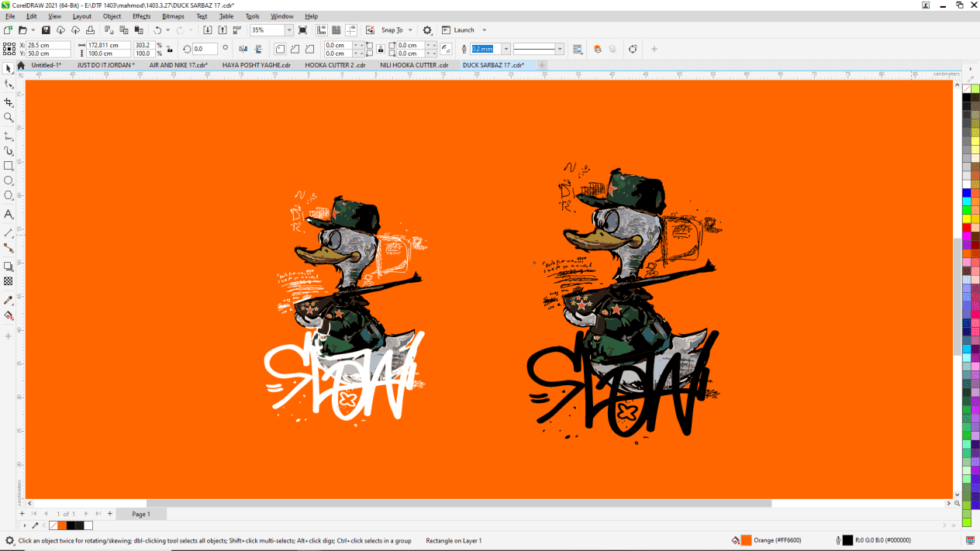Select the Rectangle tool
This screenshot has width=980, height=551.
[9, 166]
